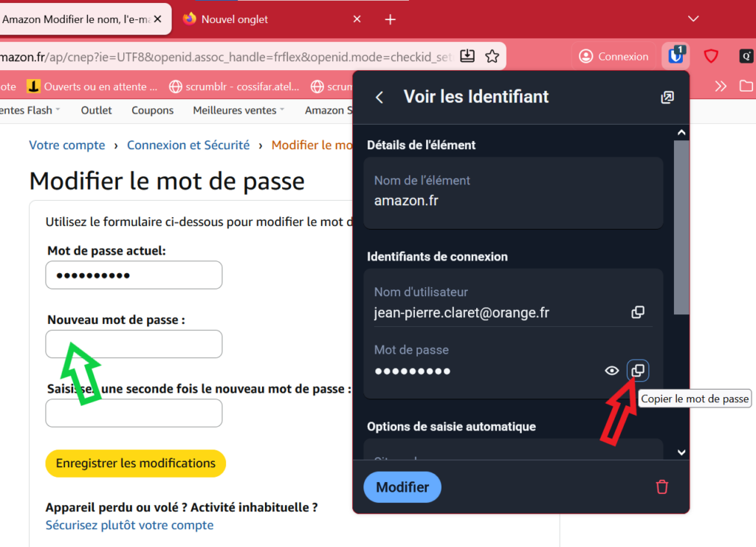
Task: Delete the amazon.fr item with trash icon
Action: (x=662, y=486)
